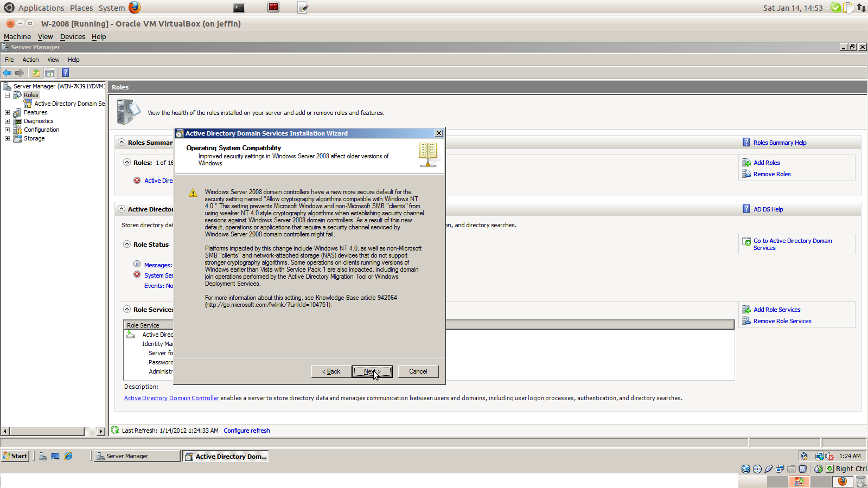Click the VirtualBox USB devices status icon
The image size is (868, 488).
pyautogui.click(x=769, y=469)
